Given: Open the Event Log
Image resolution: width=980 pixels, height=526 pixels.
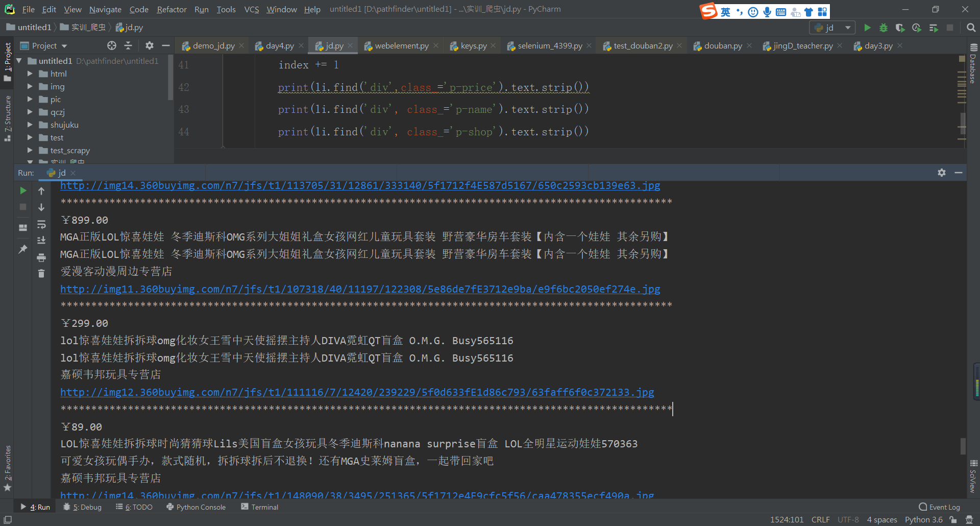Looking at the screenshot, I should (939, 507).
